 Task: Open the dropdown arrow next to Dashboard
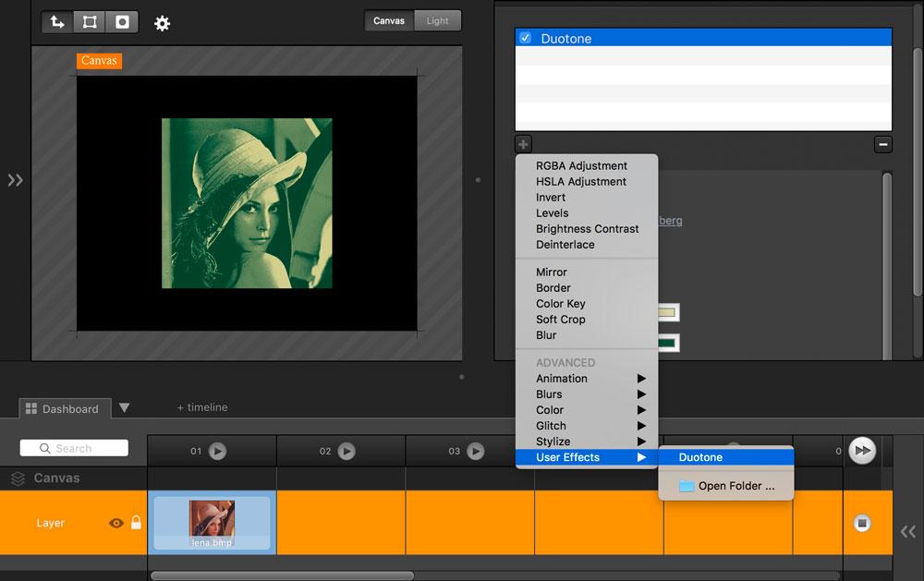point(125,407)
